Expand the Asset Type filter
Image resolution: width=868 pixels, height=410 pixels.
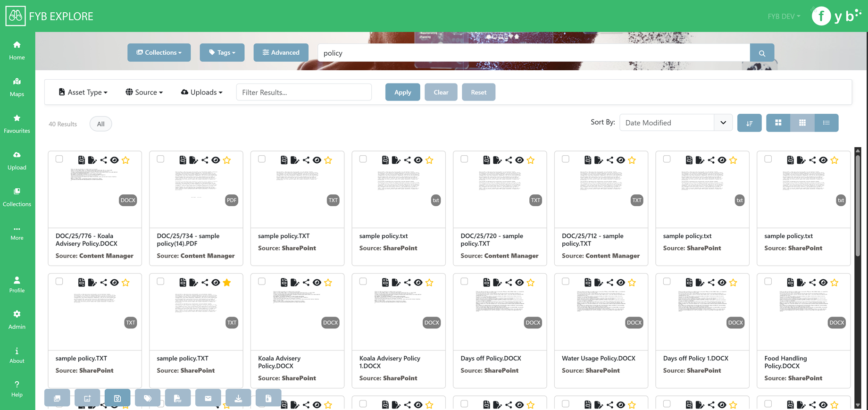83,92
